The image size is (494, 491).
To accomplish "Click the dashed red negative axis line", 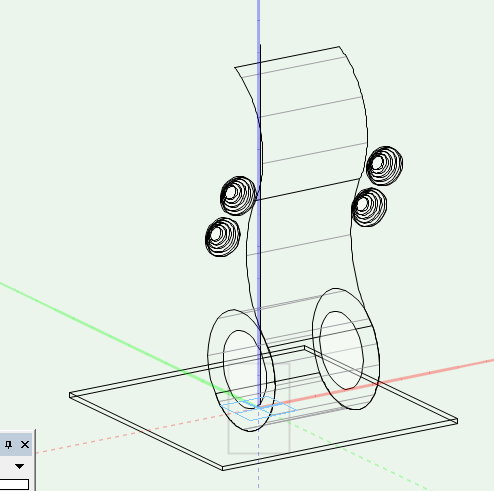I will (133, 433).
